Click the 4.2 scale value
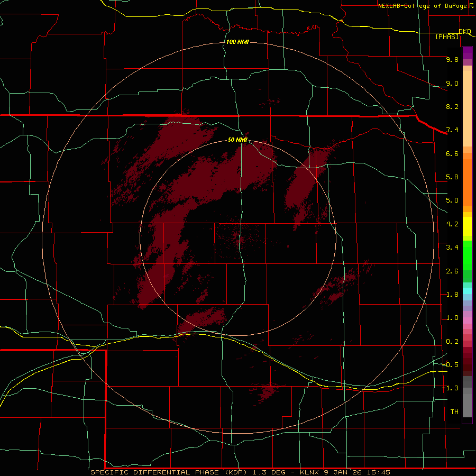476x476 pixels. point(452,224)
